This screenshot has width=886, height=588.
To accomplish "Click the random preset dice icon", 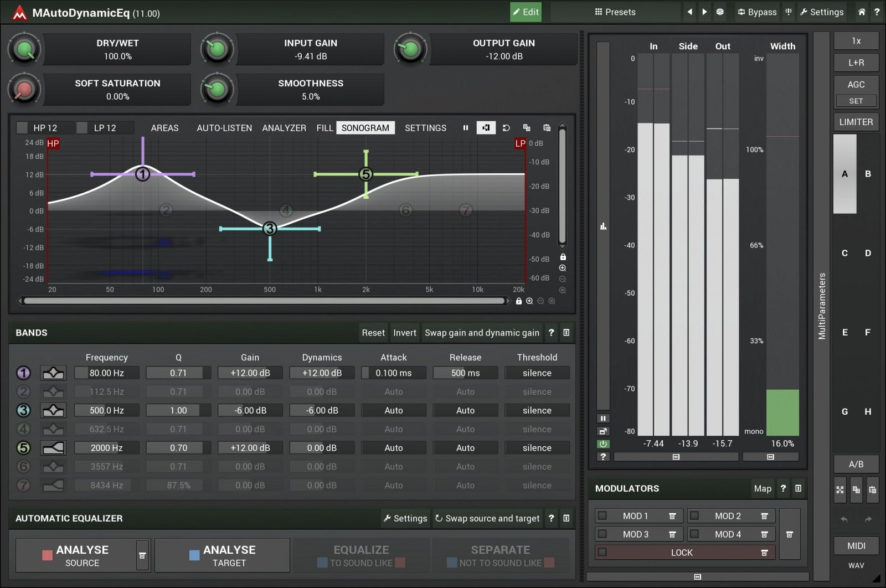I will pyautogui.click(x=719, y=12).
